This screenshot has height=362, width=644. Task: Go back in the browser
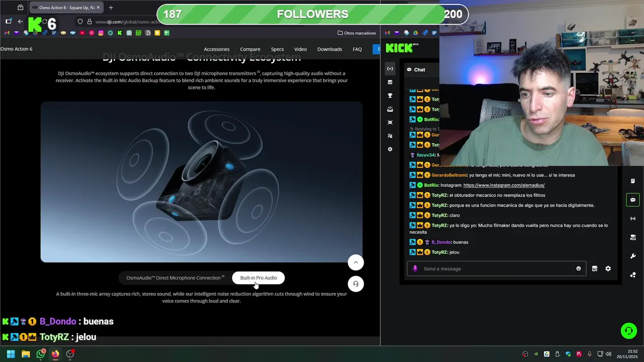pyautogui.click(x=20, y=22)
